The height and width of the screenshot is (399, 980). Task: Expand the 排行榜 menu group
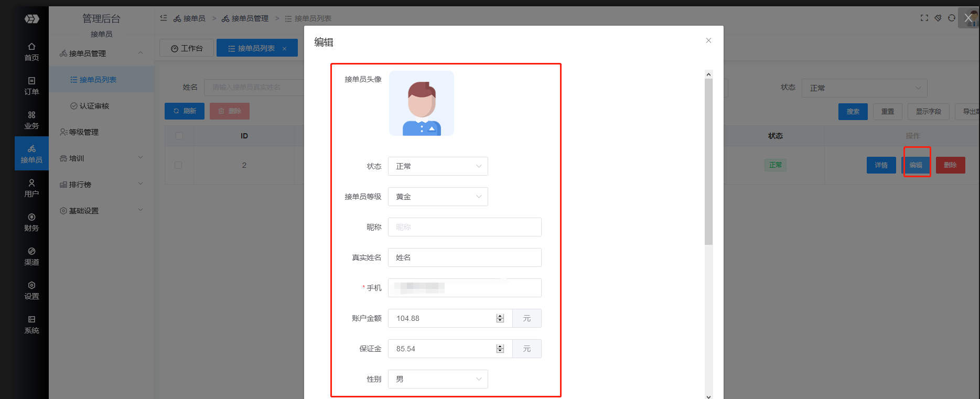tap(101, 185)
